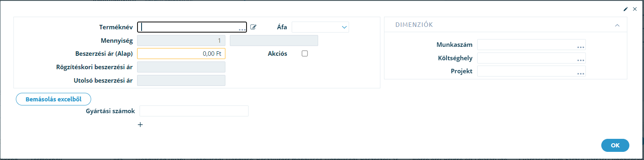Image resolution: width=644 pixels, height=160 pixels.
Task: Close the dialog with X icon
Action: point(635,9)
